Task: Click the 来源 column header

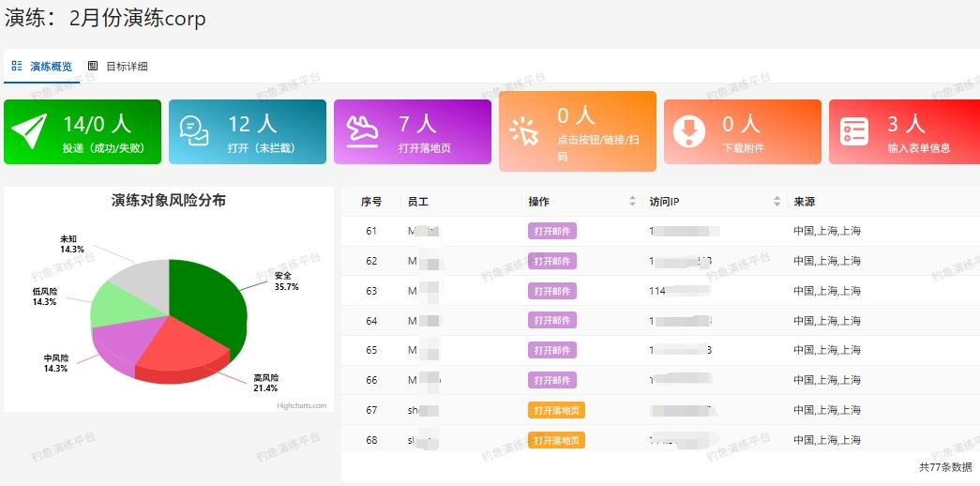Action: tap(804, 202)
